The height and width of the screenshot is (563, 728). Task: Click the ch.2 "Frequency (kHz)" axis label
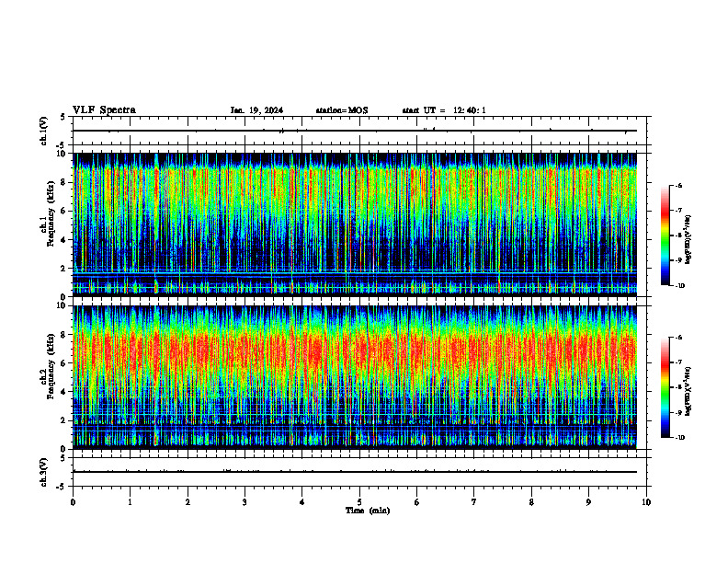[x=51, y=367]
